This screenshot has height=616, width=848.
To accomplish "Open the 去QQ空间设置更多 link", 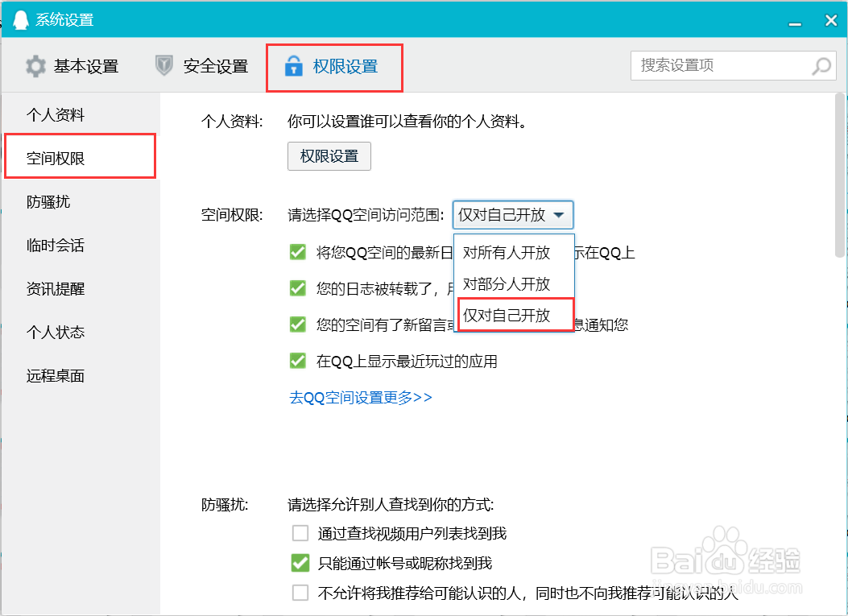I will click(359, 397).
